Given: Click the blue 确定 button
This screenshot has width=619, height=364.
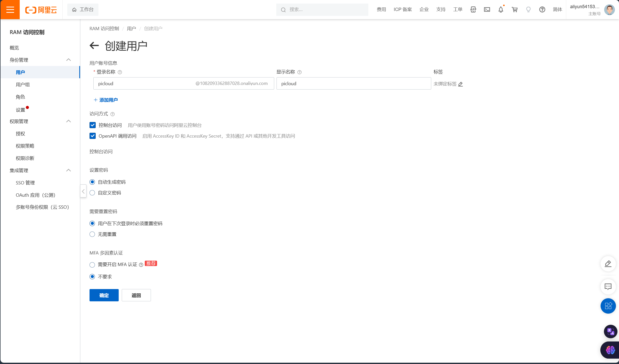Looking at the screenshot, I should click(104, 295).
